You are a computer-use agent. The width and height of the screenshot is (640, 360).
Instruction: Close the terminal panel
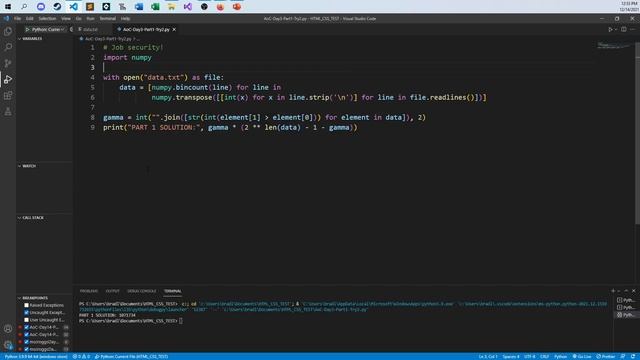pyautogui.click(x=633, y=291)
